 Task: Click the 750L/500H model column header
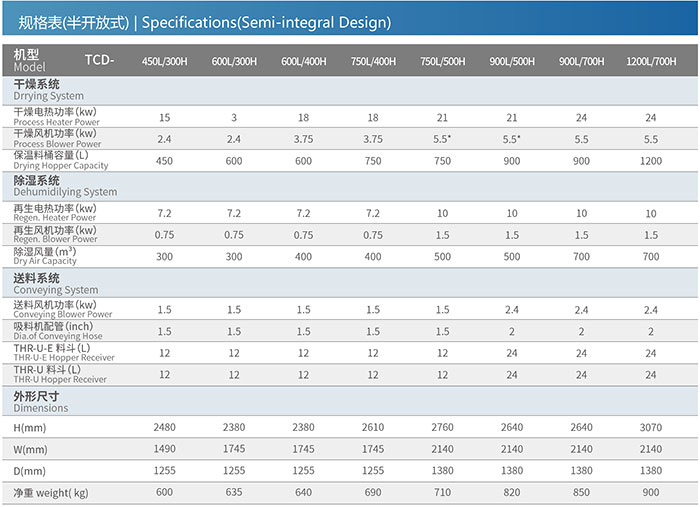point(442,61)
